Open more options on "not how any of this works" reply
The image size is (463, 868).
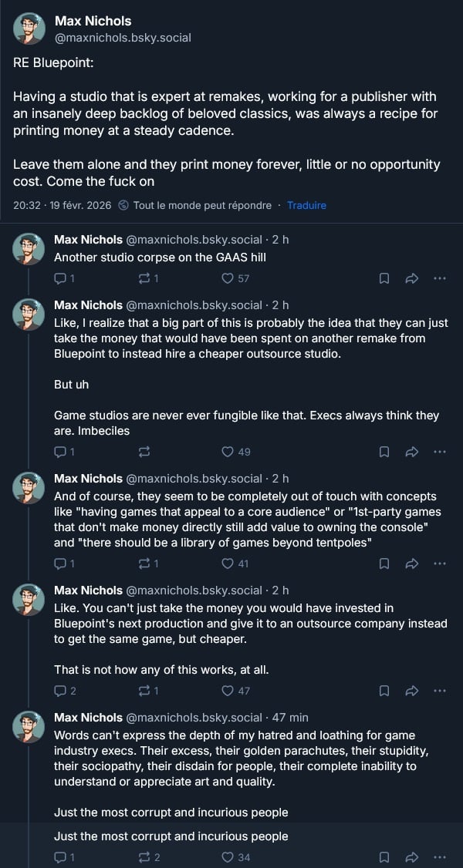(x=439, y=691)
